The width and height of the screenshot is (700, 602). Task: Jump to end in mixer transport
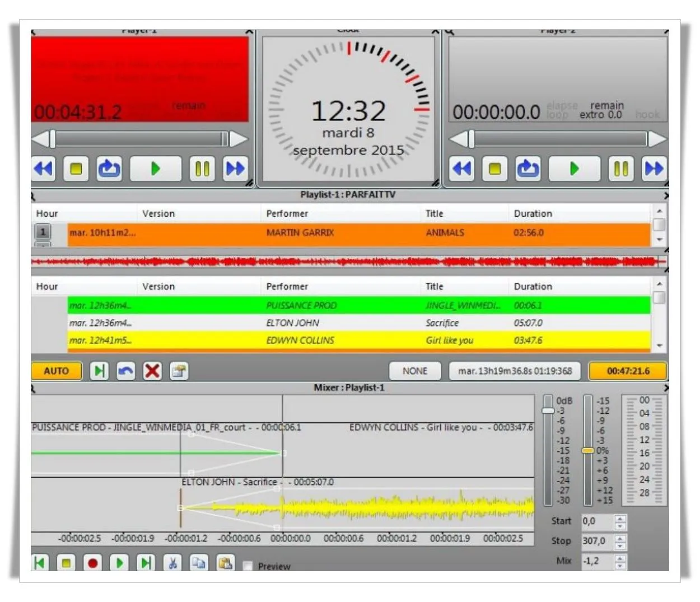146,563
